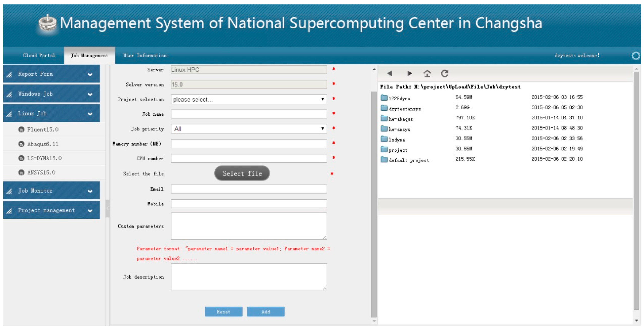Click the forward arrow in file browser
This screenshot has height=330, width=644.
click(409, 74)
